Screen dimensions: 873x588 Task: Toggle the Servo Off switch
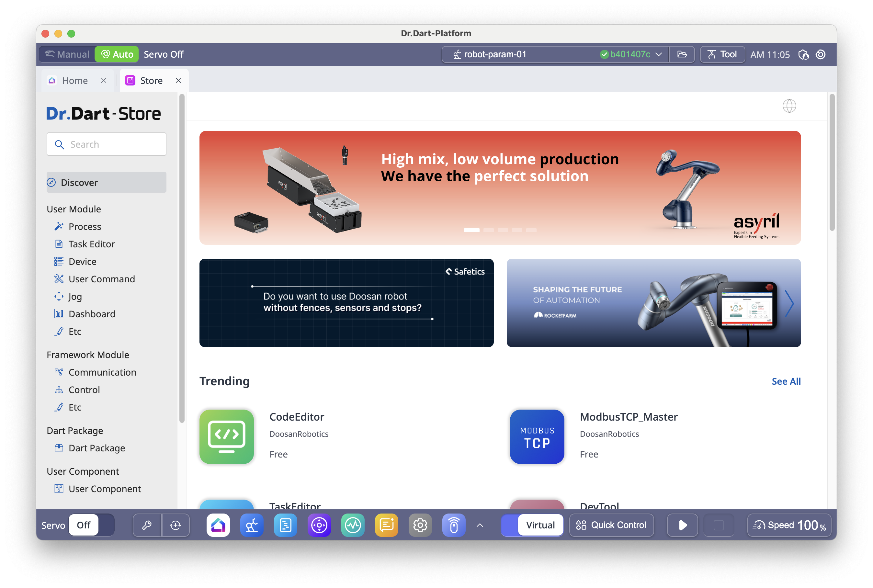point(92,525)
